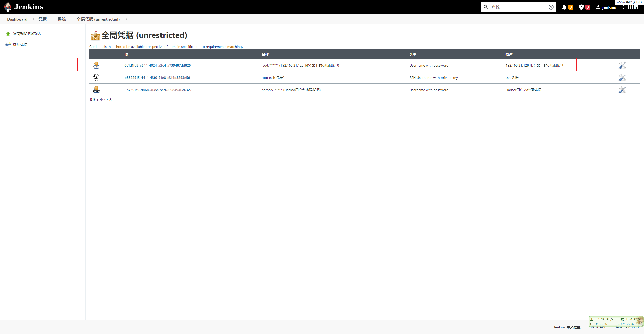Select SSH Username with private key type cell
The height and width of the screenshot is (334, 644).
tap(433, 78)
